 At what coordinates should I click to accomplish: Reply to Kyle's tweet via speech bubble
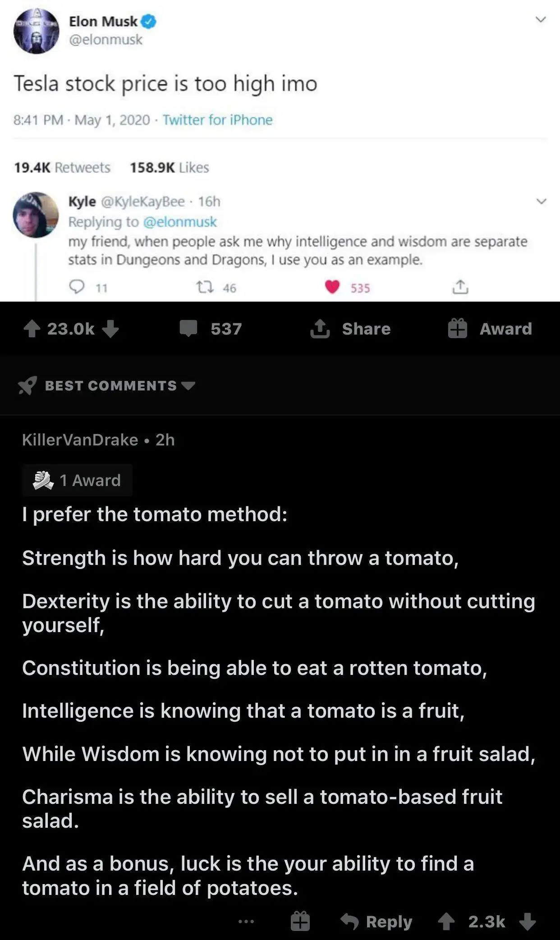click(77, 287)
